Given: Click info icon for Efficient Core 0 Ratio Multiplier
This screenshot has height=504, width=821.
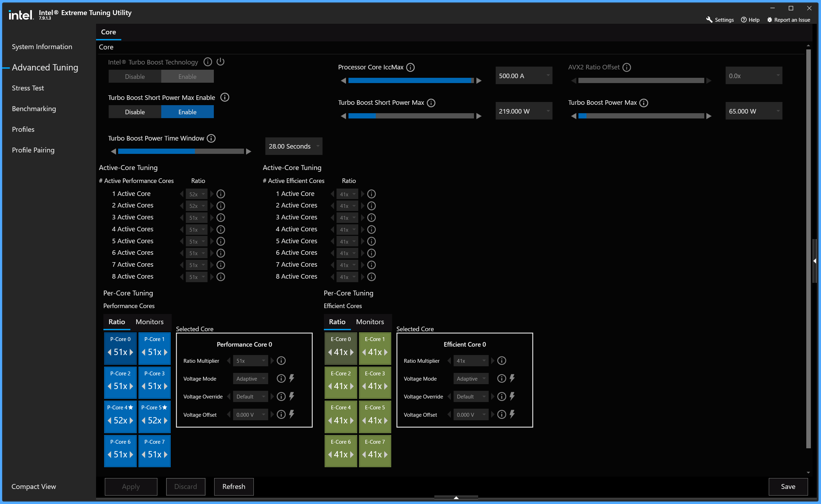Looking at the screenshot, I should pyautogui.click(x=502, y=361).
